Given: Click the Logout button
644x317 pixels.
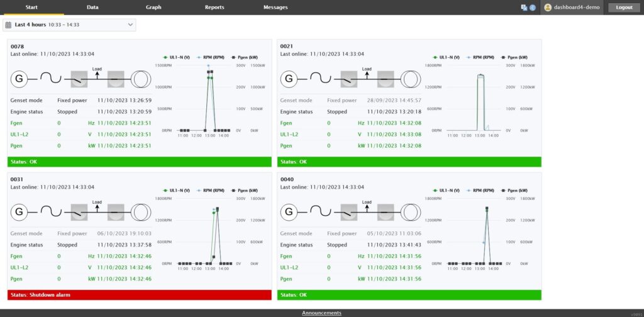Looking at the screenshot, I should [x=624, y=8].
